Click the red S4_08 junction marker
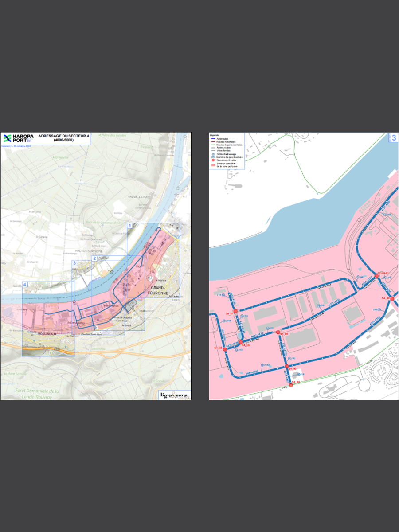Viewport: 399px width, 532px height. pyautogui.click(x=278, y=332)
